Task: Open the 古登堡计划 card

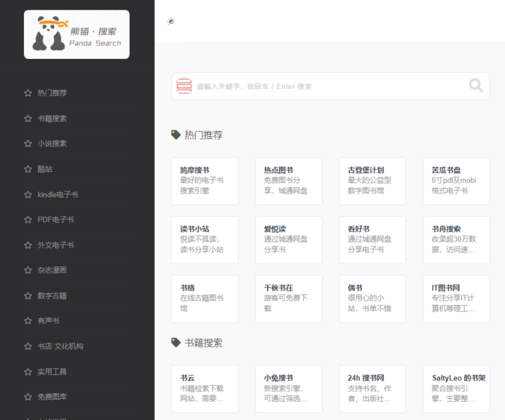Action: (x=372, y=181)
